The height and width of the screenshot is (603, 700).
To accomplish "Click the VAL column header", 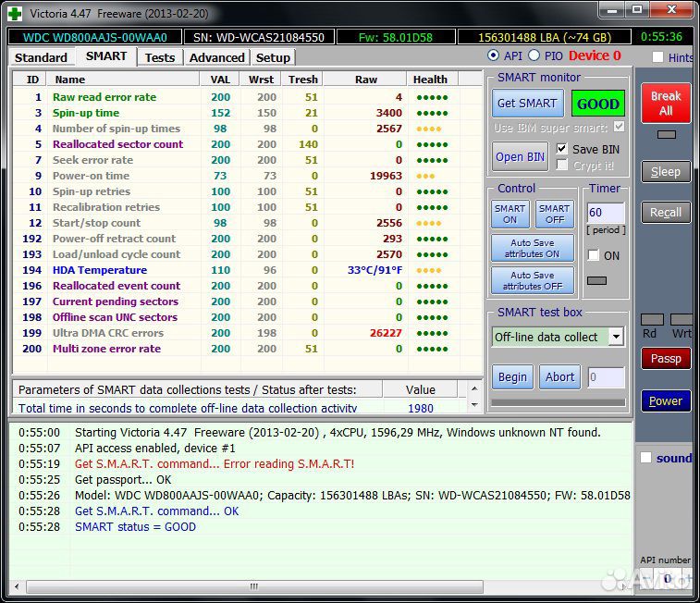I will click(x=220, y=80).
